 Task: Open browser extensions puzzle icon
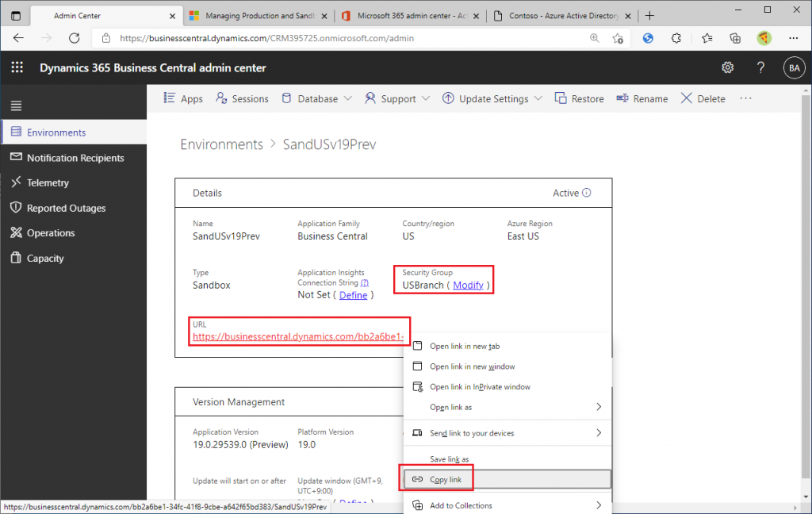[676, 38]
